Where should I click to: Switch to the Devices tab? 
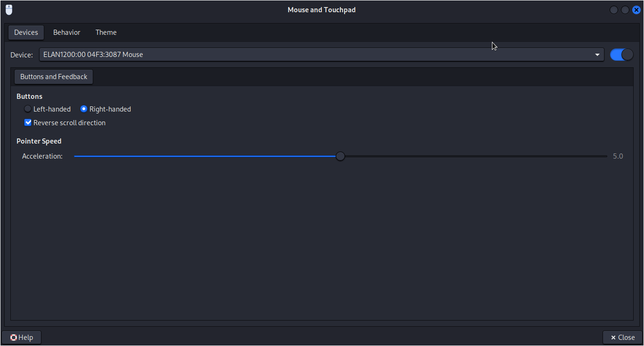(x=26, y=32)
